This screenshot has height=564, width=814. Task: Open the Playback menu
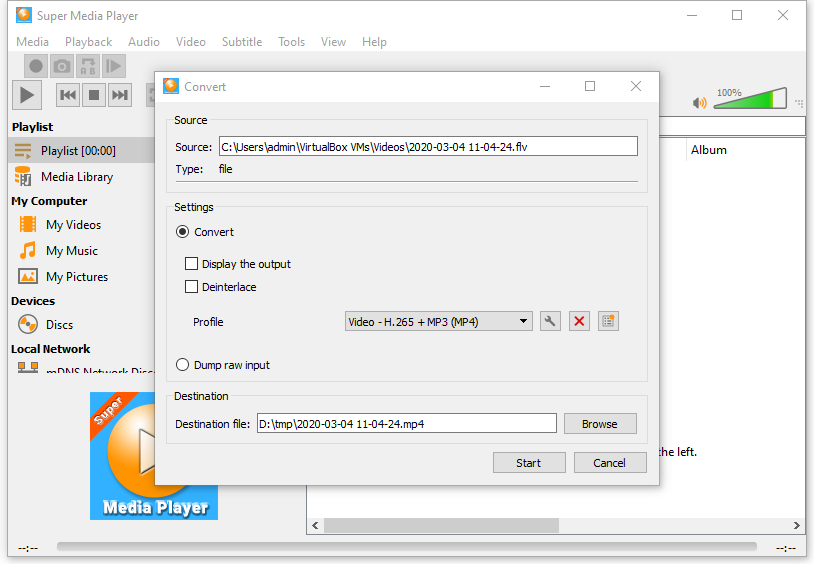coord(88,42)
